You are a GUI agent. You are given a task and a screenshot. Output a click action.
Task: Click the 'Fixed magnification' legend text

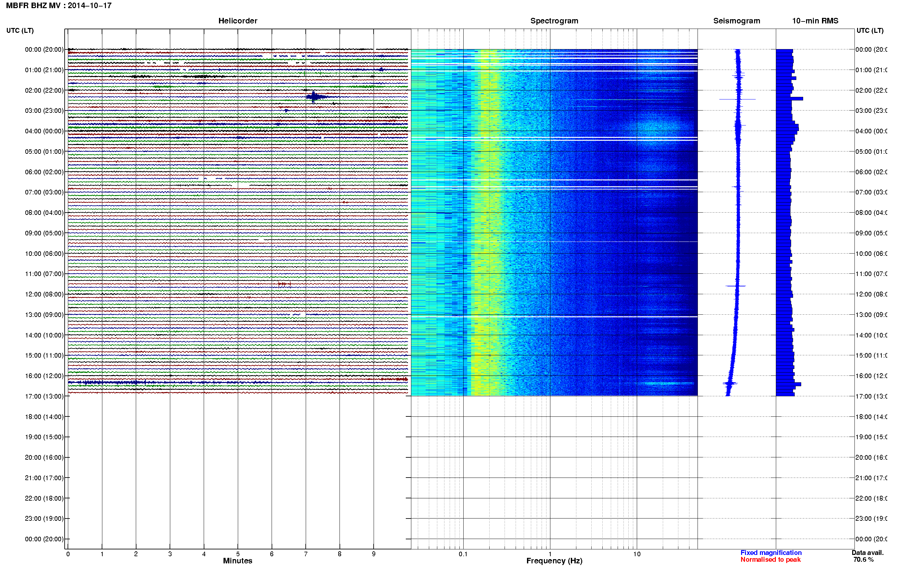[771, 553]
